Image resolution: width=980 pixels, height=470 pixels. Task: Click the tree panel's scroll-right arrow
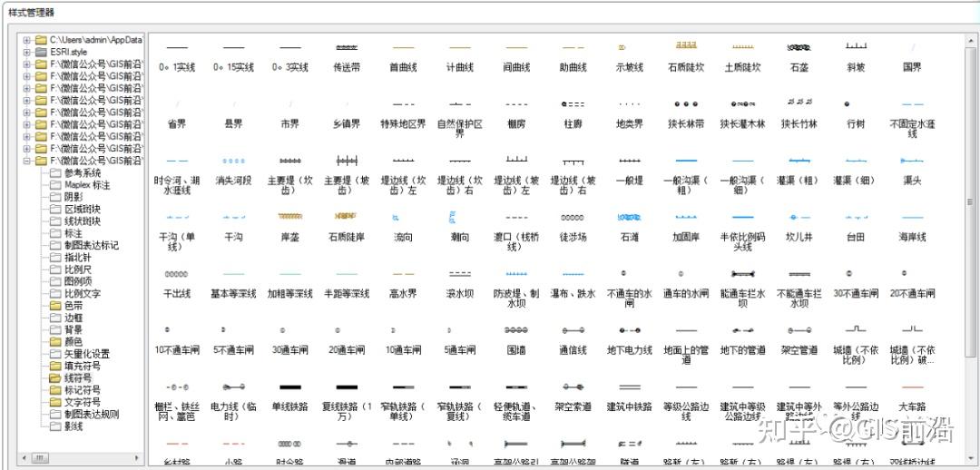[x=139, y=458]
